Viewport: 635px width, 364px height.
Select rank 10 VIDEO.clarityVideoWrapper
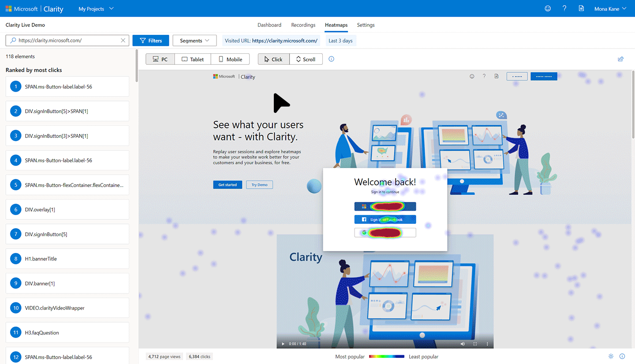pyautogui.click(x=67, y=308)
